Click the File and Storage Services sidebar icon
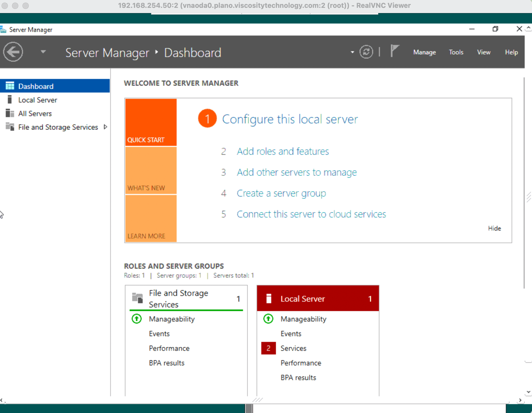This screenshot has height=413, width=532. [10, 127]
